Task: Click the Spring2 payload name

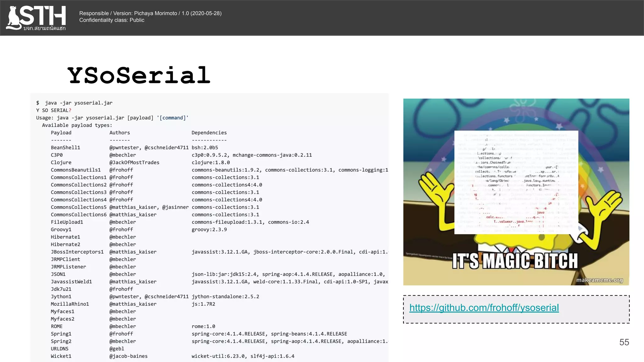Action: click(x=61, y=341)
